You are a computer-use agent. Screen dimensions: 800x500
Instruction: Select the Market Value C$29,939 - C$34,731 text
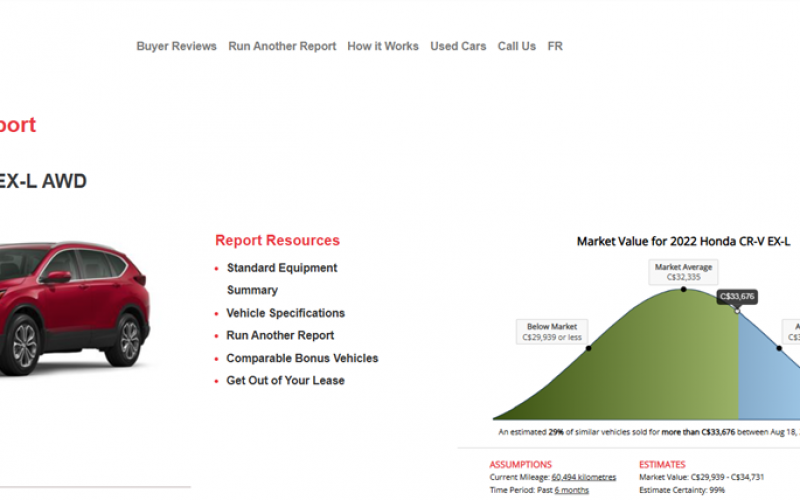702,477
